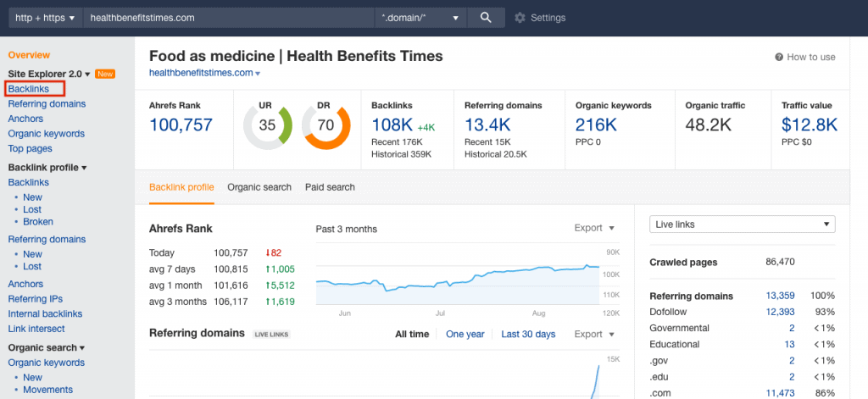Click the Traffic value $12.8K
The image size is (868, 399).
810,125
